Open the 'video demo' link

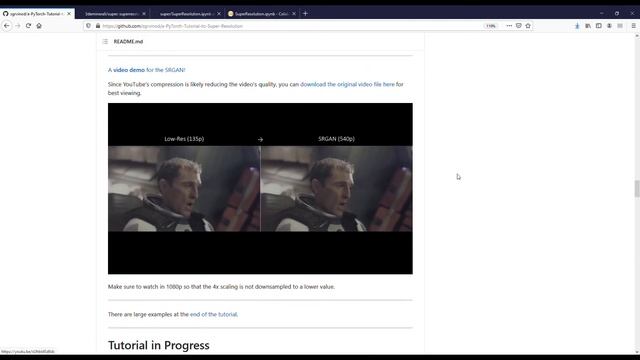pos(129,70)
